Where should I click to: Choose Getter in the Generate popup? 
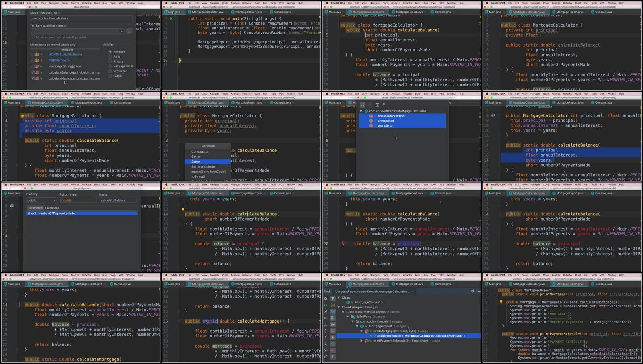208,157
